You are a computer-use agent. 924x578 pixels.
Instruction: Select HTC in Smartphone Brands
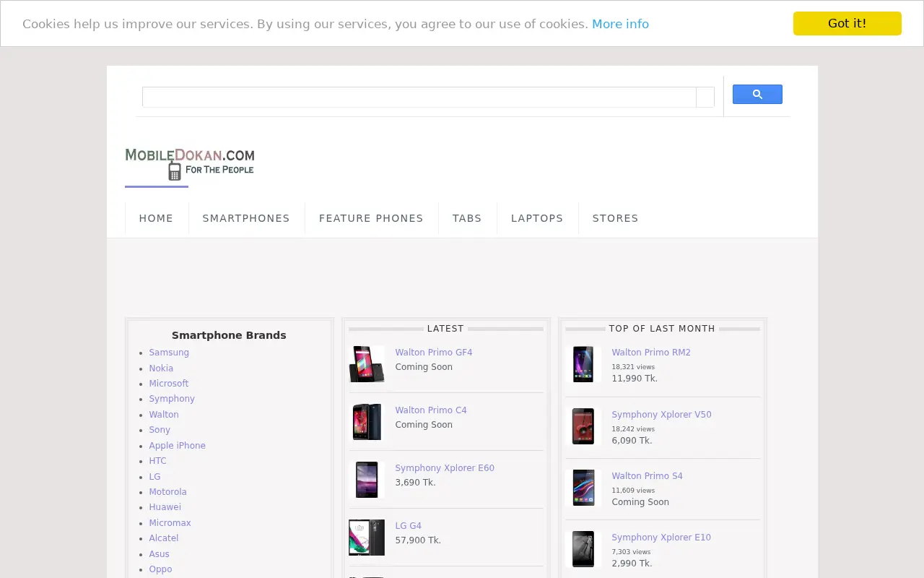pyautogui.click(x=158, y=461)
